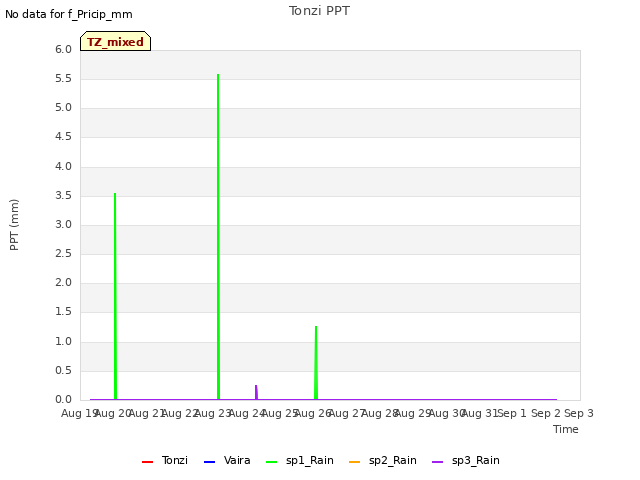
Task: Click the 0.0 y-axis tick label
Action: [63, 400]
